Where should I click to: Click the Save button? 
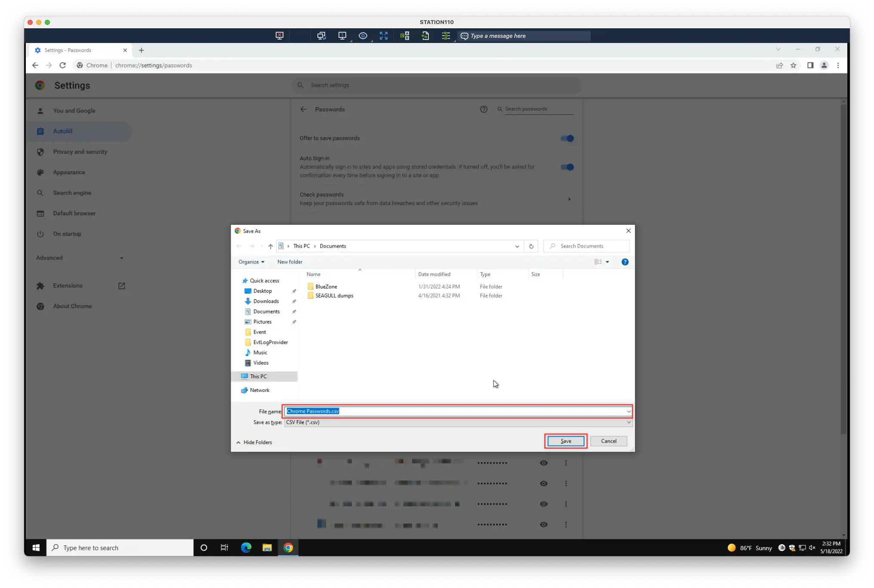[x=566, y=441]
